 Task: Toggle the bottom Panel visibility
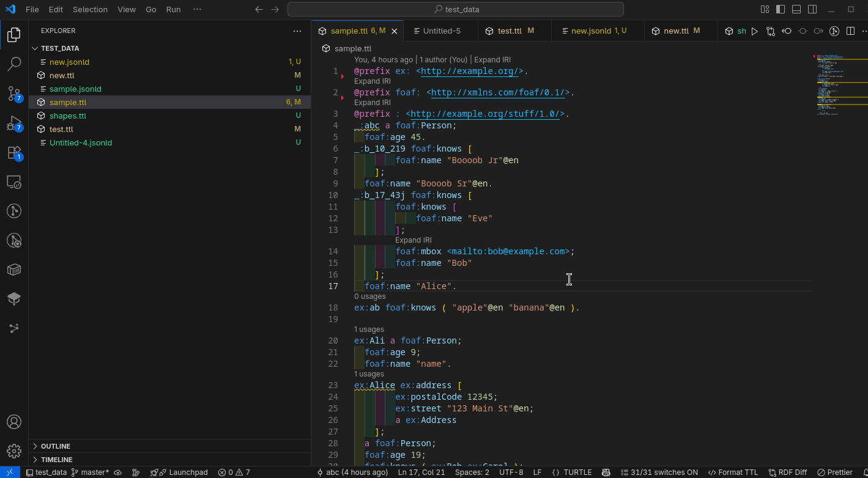(x=796, y=9)
